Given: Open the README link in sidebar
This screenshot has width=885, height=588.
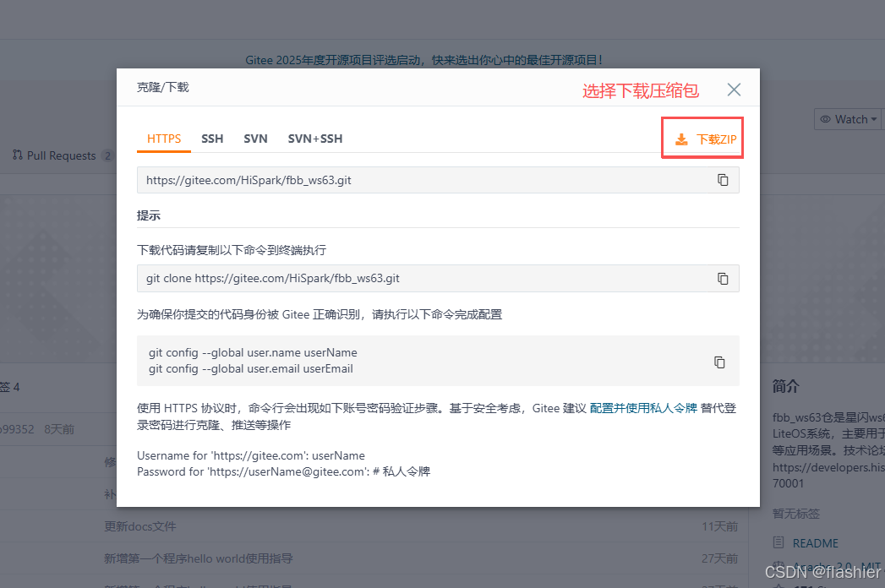Looking at the screenshot, I should click(815, 543).
